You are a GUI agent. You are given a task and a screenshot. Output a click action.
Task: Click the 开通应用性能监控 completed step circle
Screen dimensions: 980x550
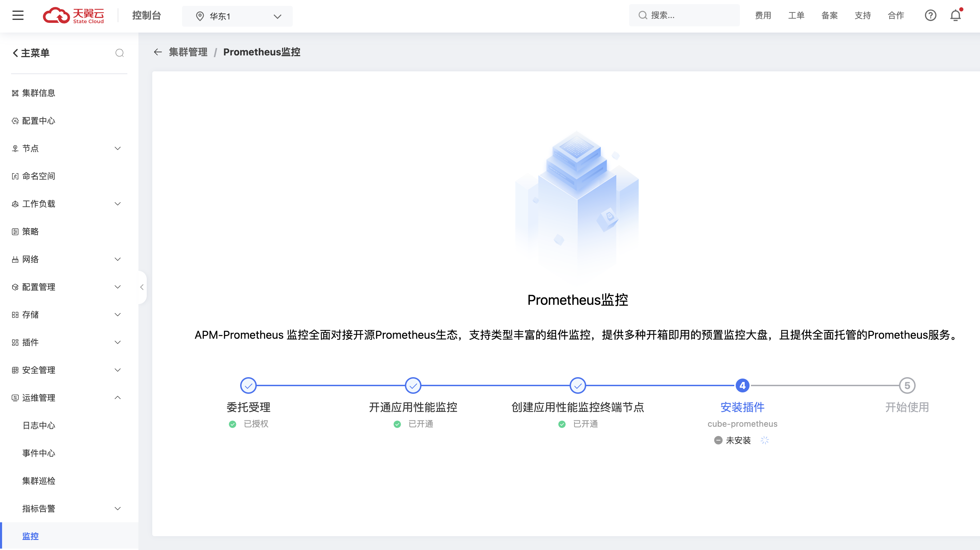tap(413, 385)
